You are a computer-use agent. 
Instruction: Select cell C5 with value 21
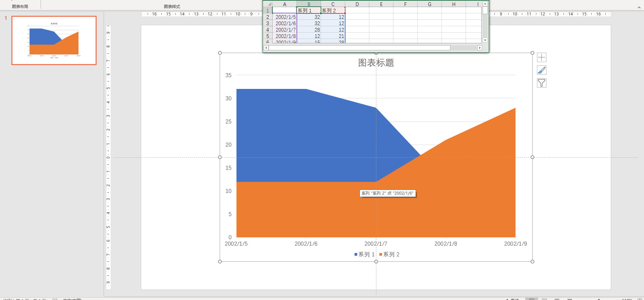coord(333,36)
